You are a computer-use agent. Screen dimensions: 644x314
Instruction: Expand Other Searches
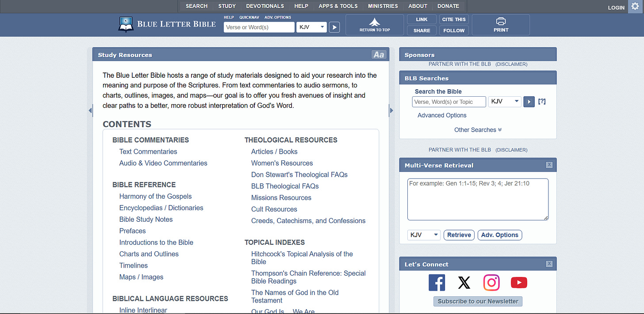pyautogui.click(x=478, y=130)
